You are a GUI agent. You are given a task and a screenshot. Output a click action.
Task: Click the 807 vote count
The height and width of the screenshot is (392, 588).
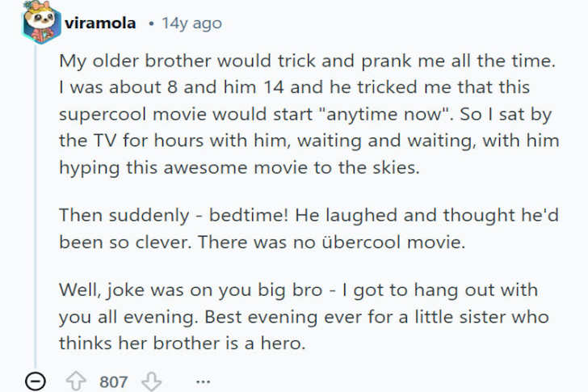[114, 381]
